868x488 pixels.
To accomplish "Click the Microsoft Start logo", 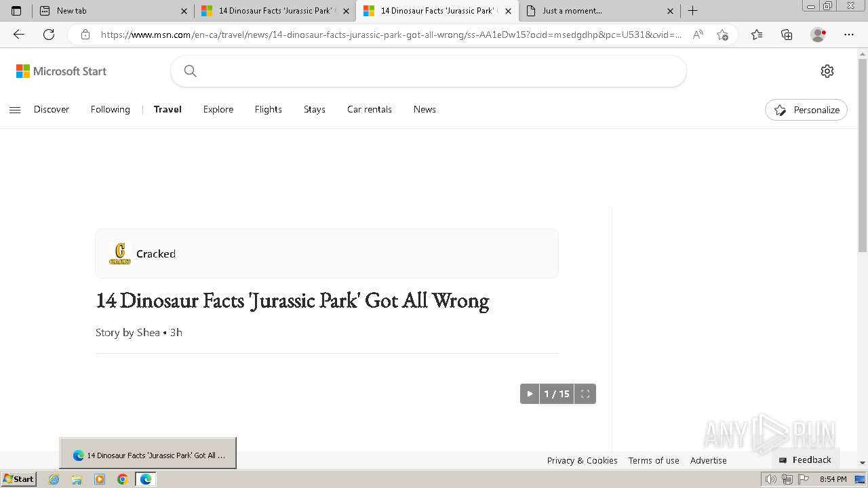I will 62,71.
